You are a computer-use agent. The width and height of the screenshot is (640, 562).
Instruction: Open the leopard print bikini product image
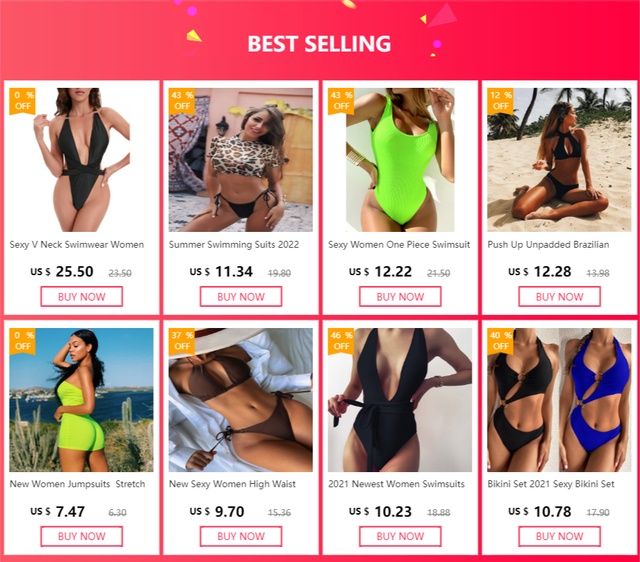pos(241,160)
